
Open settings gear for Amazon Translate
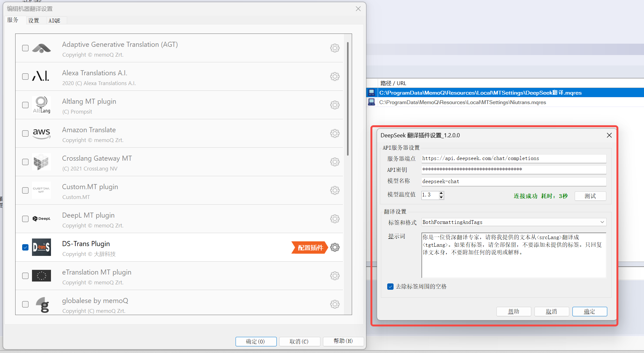[x=335, y=133]
